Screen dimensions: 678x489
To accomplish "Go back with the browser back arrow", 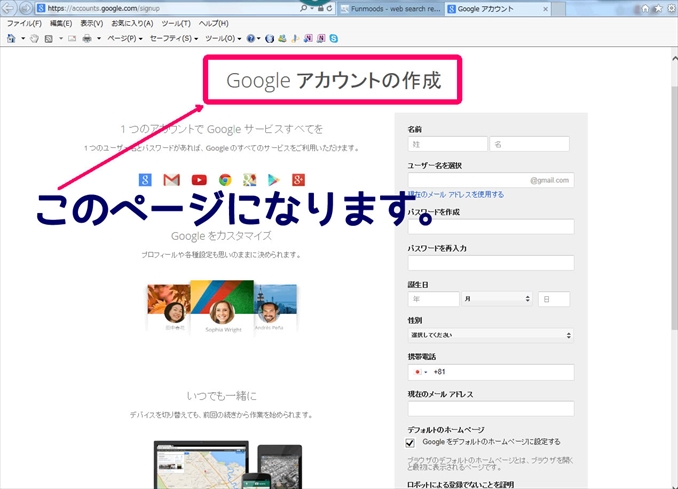I will [x=8, y=8].
